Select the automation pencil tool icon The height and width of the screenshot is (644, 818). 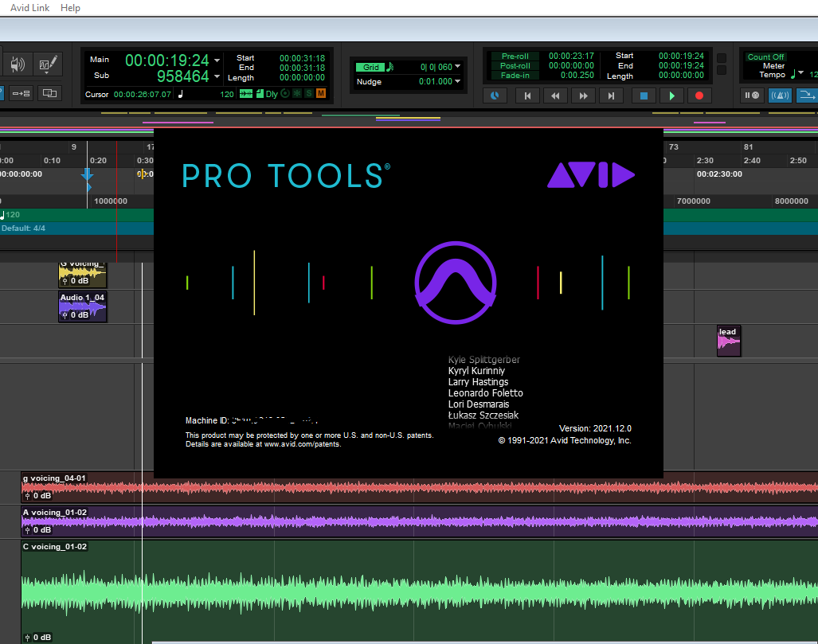pyautogui.click(x=48, y=64)
